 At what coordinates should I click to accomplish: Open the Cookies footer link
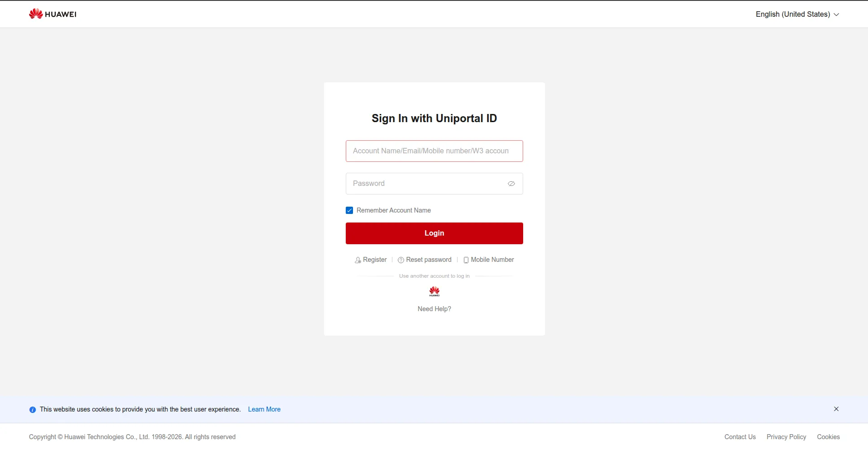pos(828,437)
